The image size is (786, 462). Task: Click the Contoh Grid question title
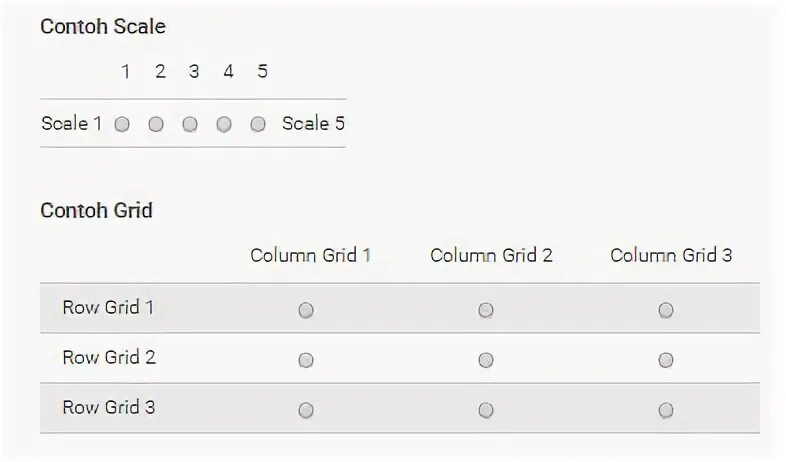(96, 211)
